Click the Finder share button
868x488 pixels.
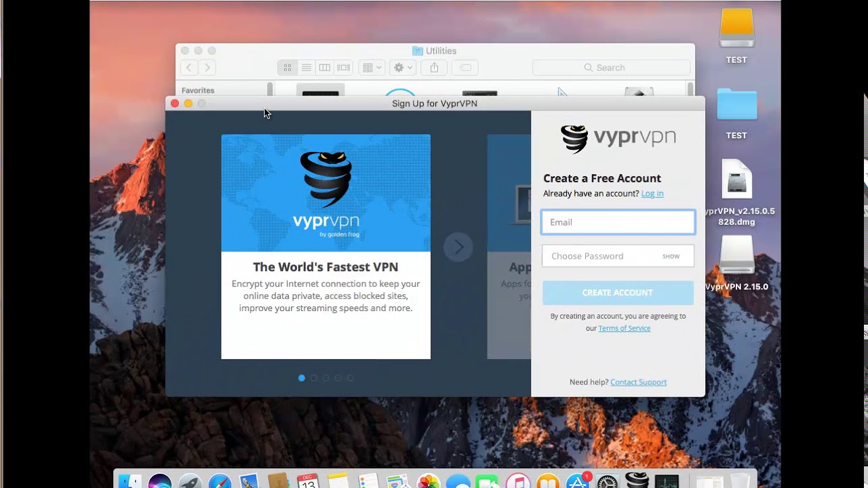coord(434,68)
